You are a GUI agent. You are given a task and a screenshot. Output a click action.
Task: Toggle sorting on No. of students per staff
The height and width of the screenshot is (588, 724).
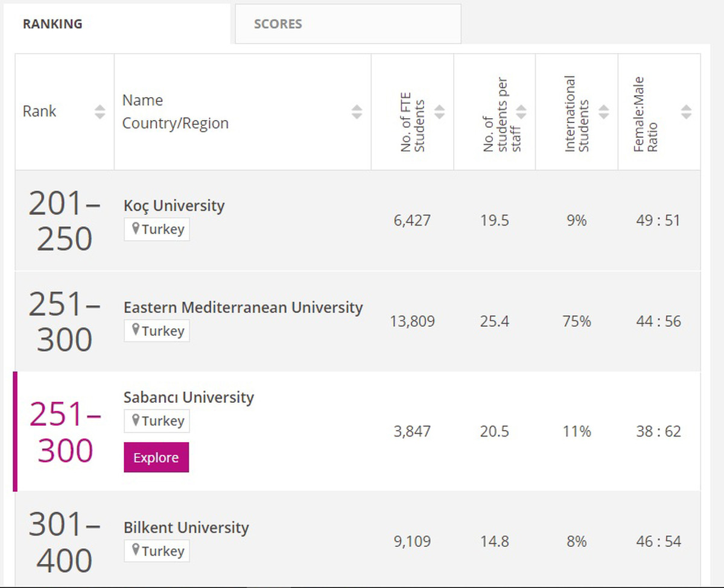520,111
